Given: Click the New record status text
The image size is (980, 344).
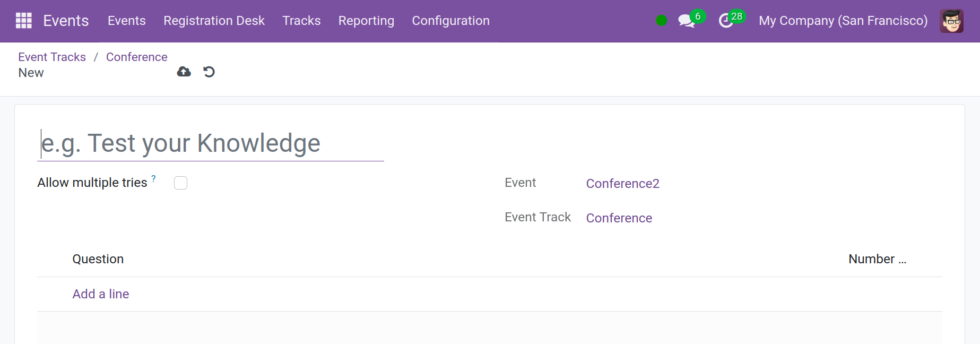Looking at the screenshot, I should [x=31, y=73].
